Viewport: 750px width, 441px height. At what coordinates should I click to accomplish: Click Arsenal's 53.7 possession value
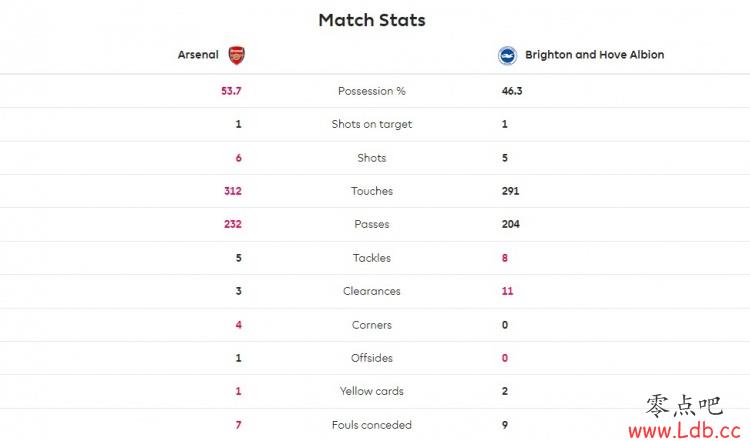[231, 91]
